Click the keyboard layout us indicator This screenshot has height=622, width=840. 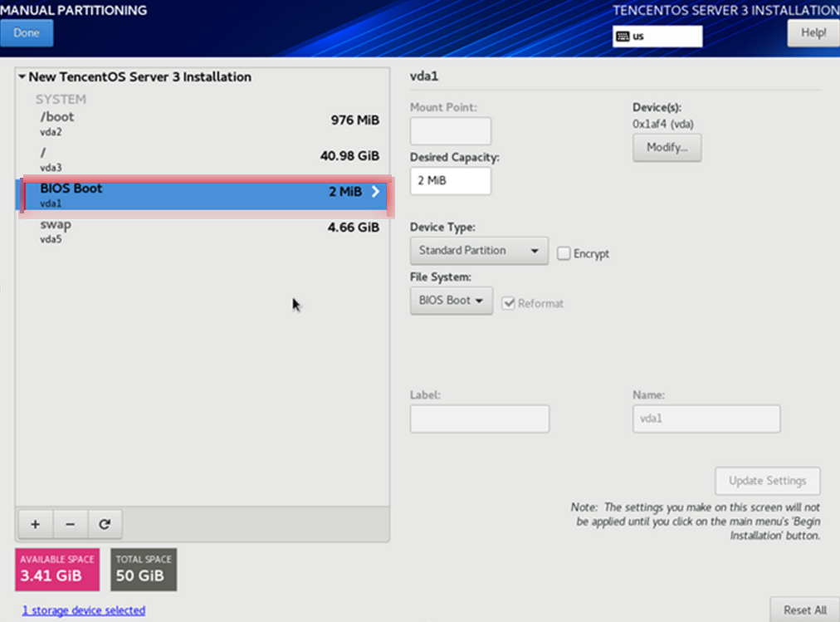[657, 37]
